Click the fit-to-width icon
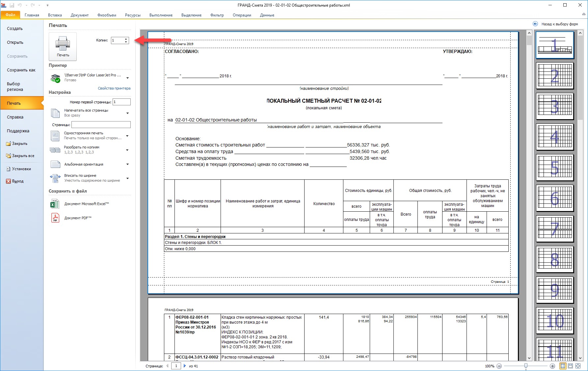Viewport: 588px width, 371px height. tap(55, 178)
